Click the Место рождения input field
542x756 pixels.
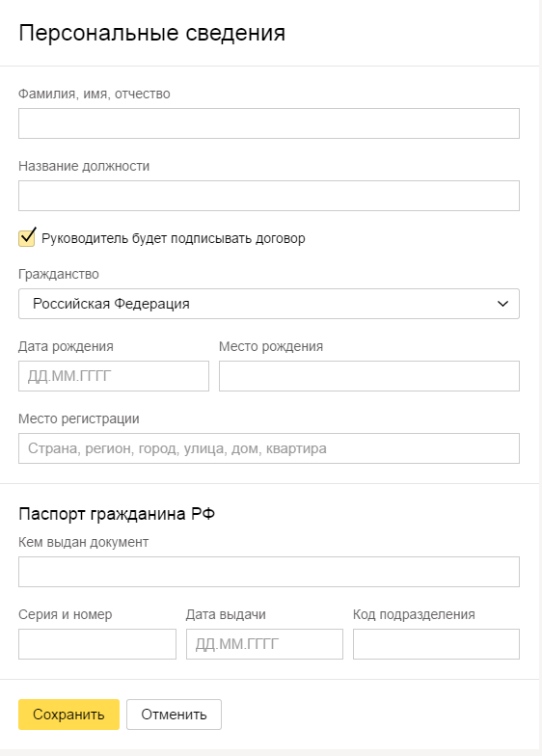[369, 376]
